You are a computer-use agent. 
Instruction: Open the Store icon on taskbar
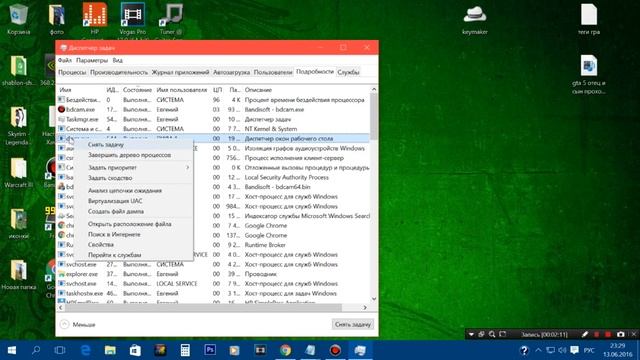[135, 350]
